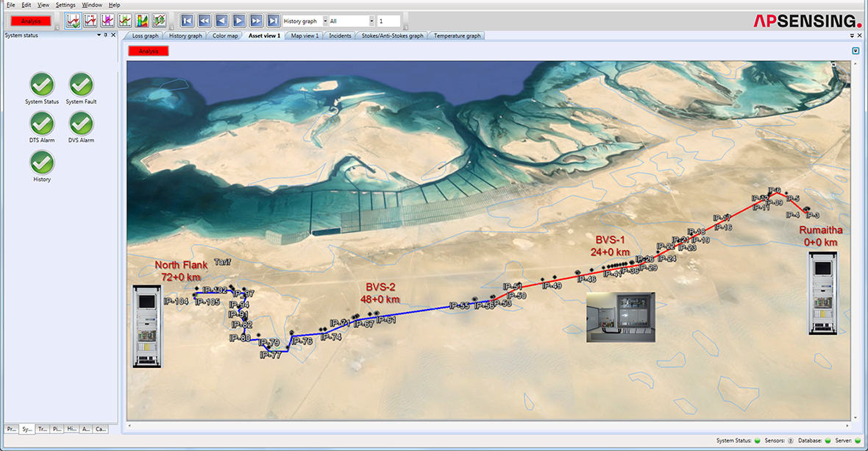Click the North Flank equipment rack image
The height and width of the screenshot is (451, 868).
pyautogui.click(x=146, y=326)
